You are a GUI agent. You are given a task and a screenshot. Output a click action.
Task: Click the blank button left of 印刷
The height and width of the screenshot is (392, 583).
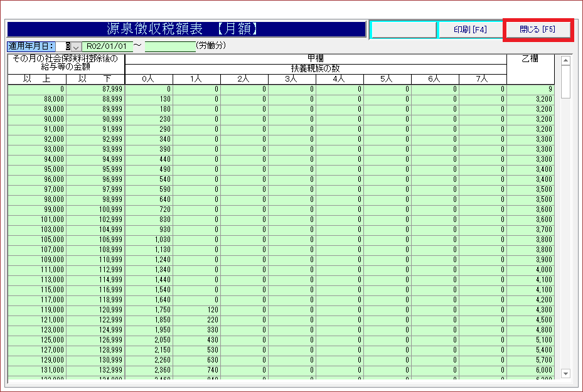click(x=403, y=29)
